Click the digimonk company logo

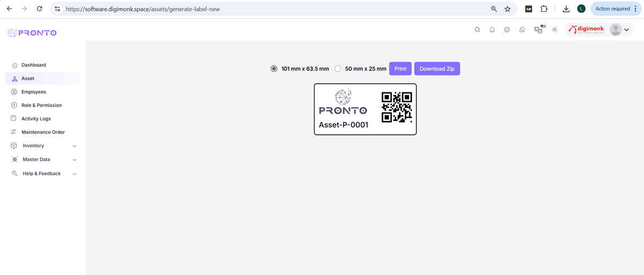(587, 30)
